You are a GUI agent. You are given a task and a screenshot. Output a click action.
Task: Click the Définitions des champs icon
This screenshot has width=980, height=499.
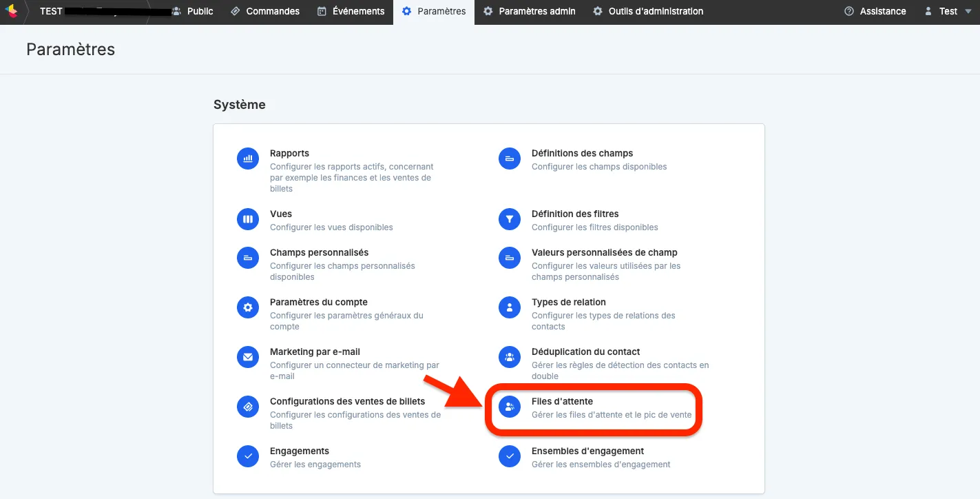(510, 159)
